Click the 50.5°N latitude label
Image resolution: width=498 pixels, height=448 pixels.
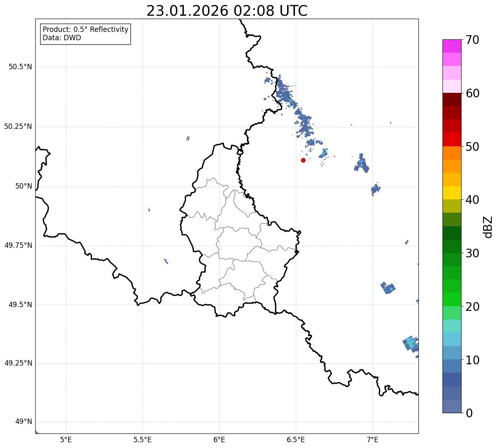(x=20, y=67)
